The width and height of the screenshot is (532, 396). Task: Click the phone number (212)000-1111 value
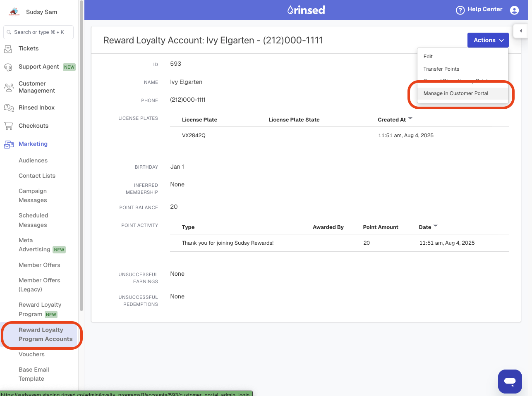click(x=188, y=100)
